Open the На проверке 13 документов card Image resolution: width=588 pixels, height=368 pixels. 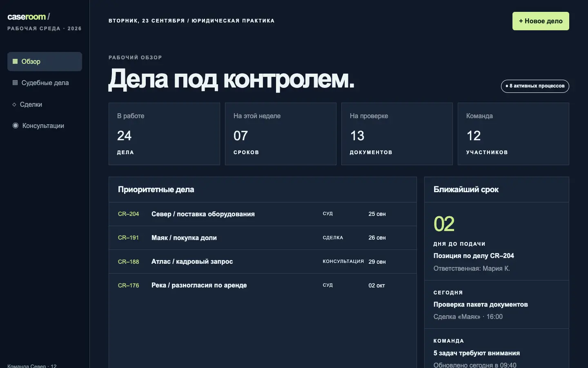pos(397,134)
